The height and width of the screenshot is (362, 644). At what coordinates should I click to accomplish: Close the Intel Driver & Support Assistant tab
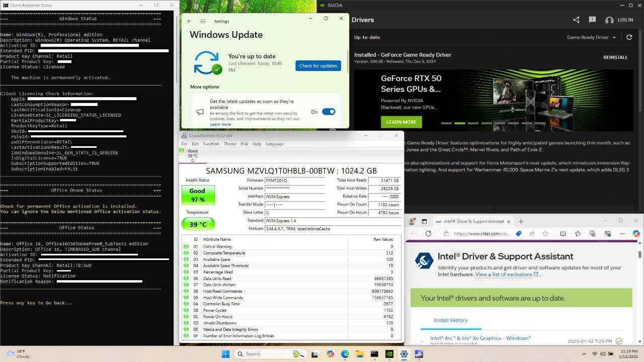click(x=509, y=221)
